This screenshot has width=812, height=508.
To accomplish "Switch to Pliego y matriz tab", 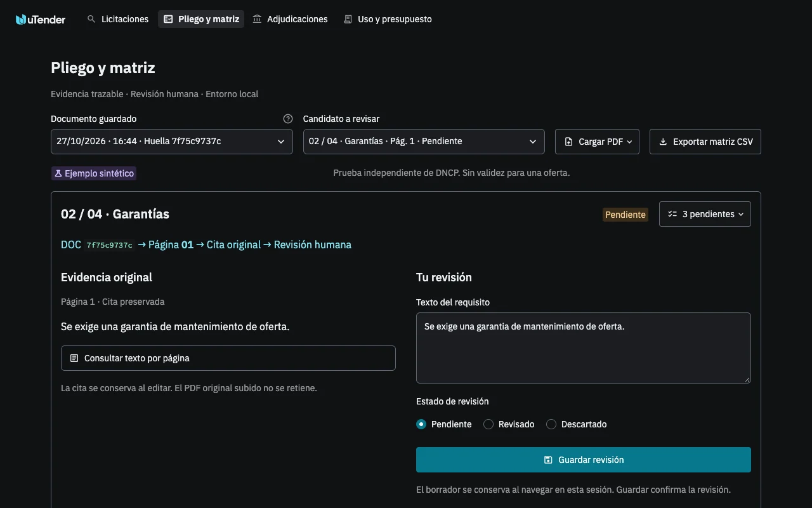I will click(x=201, y=19).
